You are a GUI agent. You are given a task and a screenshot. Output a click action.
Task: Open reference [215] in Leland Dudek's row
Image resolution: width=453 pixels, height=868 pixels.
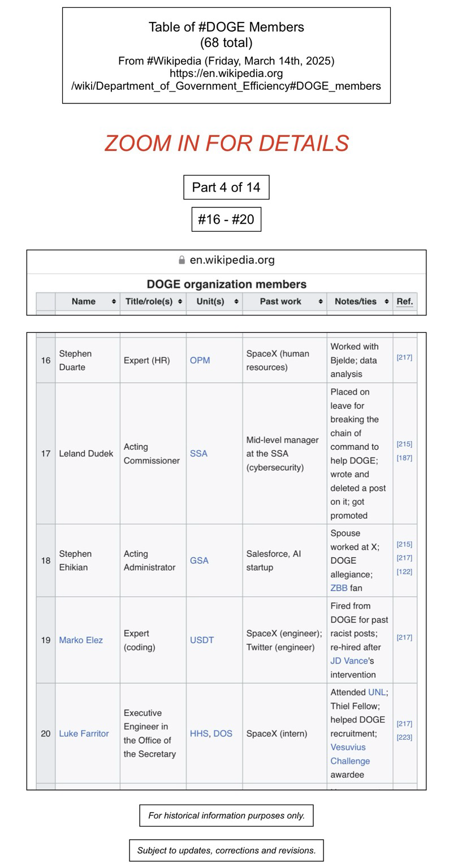click(x=404, y=444)
